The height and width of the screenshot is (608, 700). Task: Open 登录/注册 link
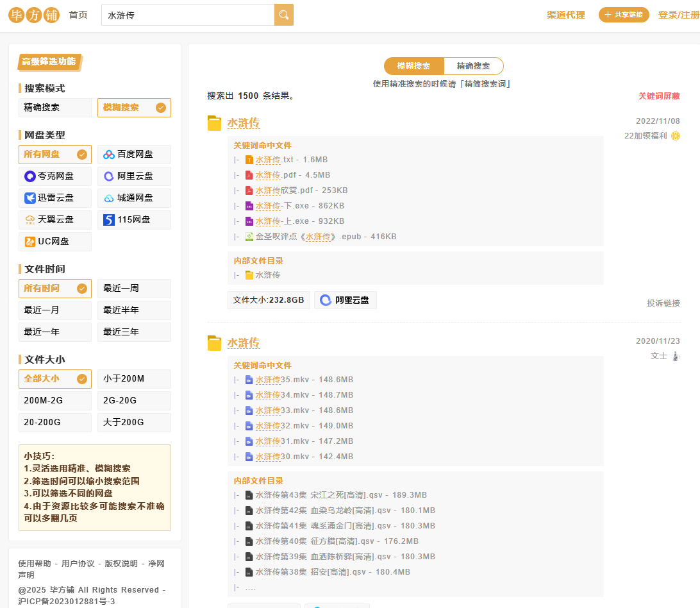(x=678, y=15)
